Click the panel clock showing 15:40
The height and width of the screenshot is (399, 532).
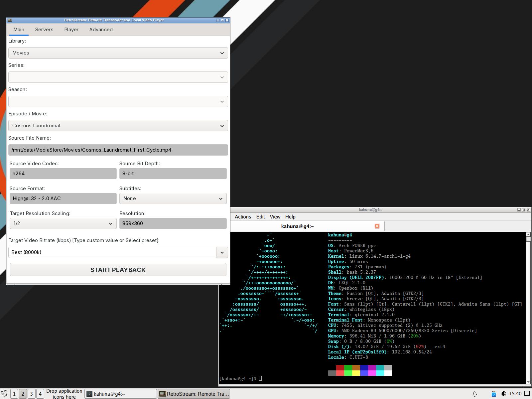click(515, 394)
